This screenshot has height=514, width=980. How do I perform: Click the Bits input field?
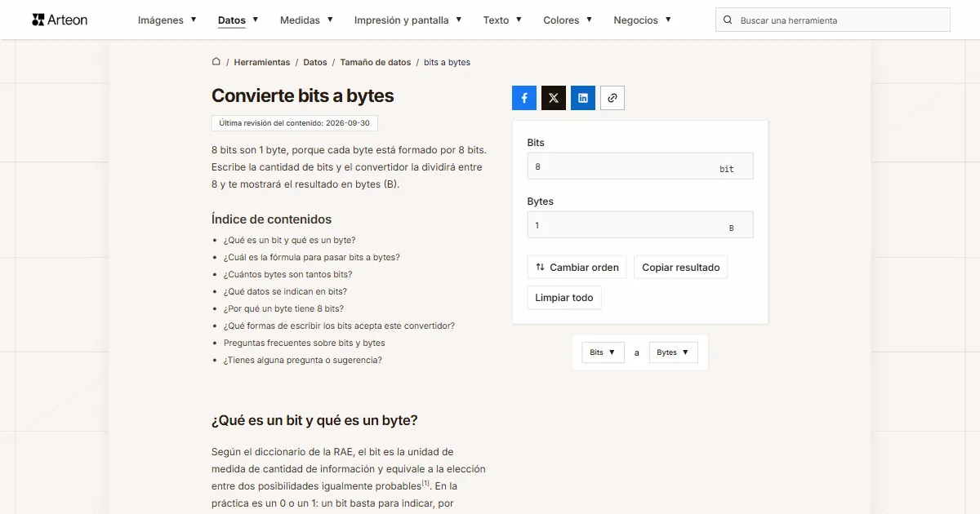point(640,166)
